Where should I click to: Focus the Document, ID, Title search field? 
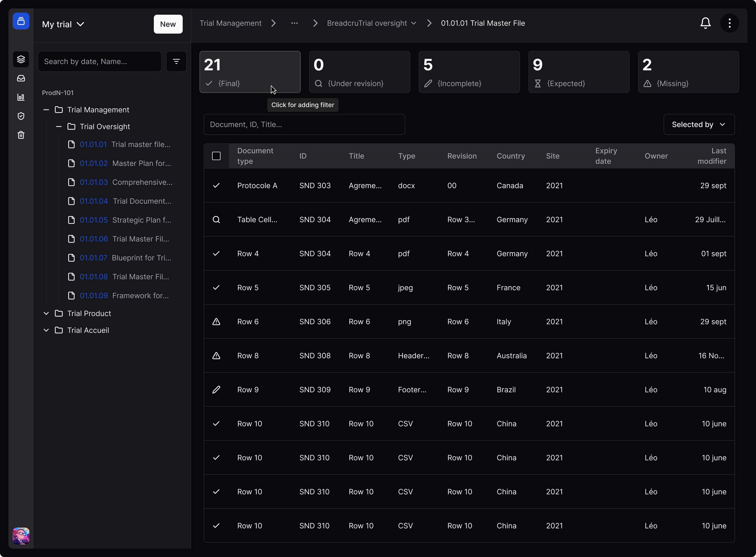(304, 124)
